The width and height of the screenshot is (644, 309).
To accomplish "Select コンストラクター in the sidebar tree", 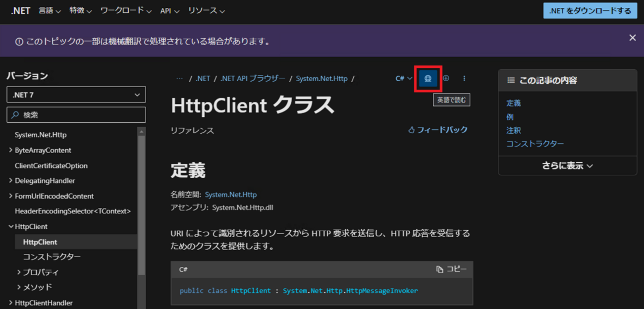I will [x=52, y=257].
